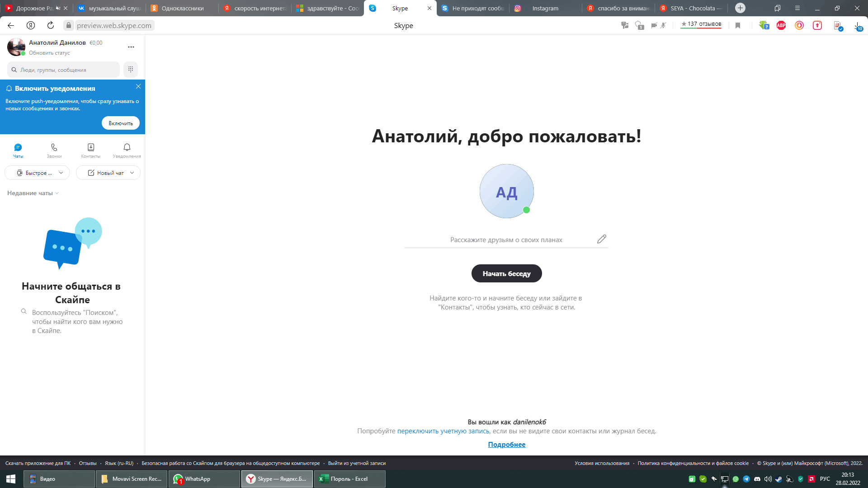Click the Включить (Enable) notifications button
This screenshot has height=488, width=868.
[120, 123]
